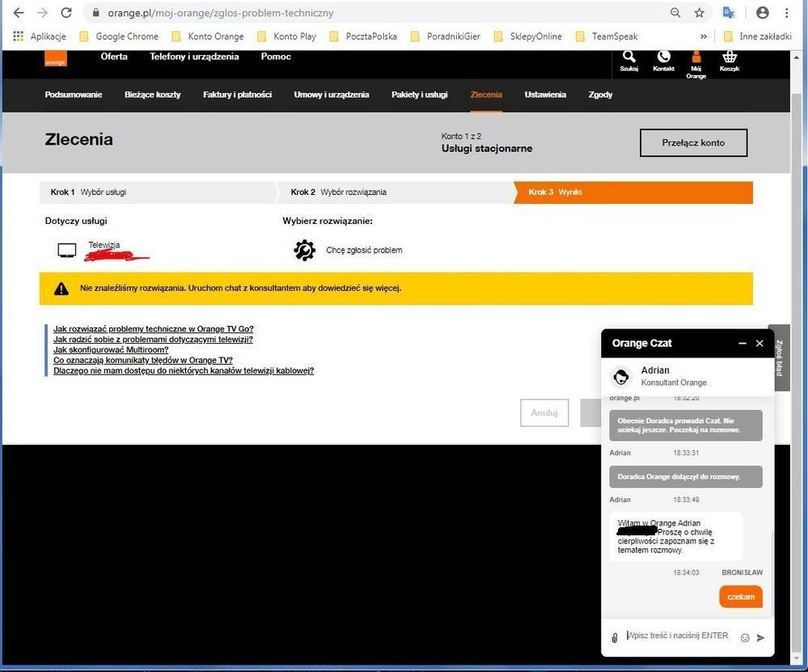Expand hidden bookmarks with the chevron
Viewport: 808px width, 672px height.
[x=704, y=36]
